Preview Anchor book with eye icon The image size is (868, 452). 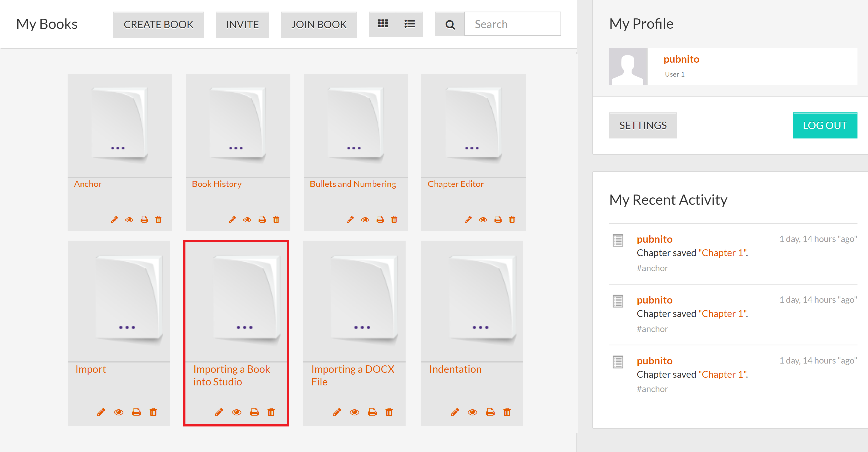[x=129, y=220]
